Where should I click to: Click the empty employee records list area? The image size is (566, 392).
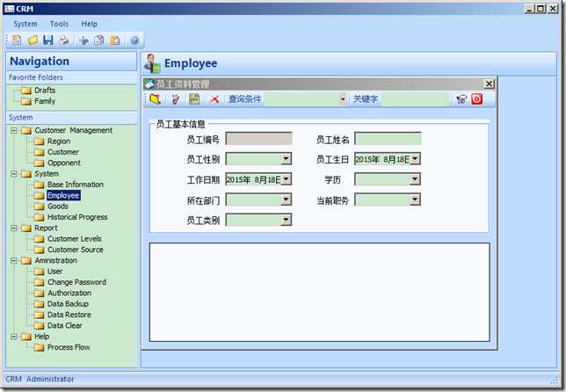click(319, 292)
